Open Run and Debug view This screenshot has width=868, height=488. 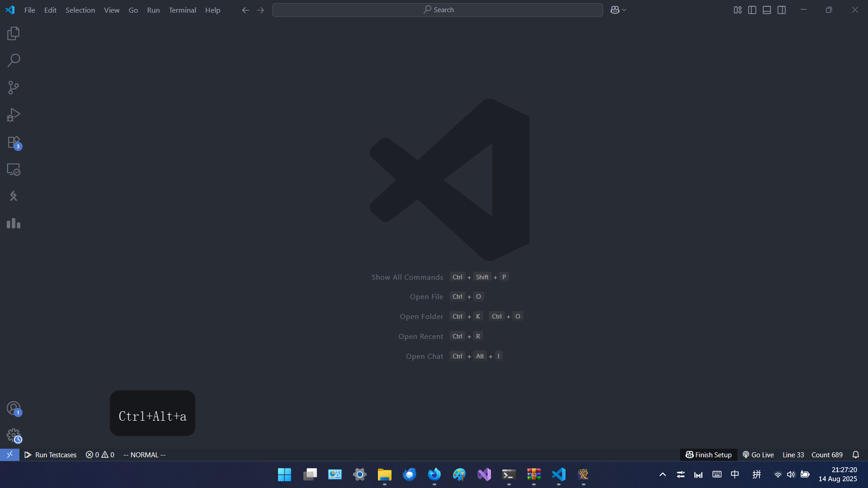14,115
